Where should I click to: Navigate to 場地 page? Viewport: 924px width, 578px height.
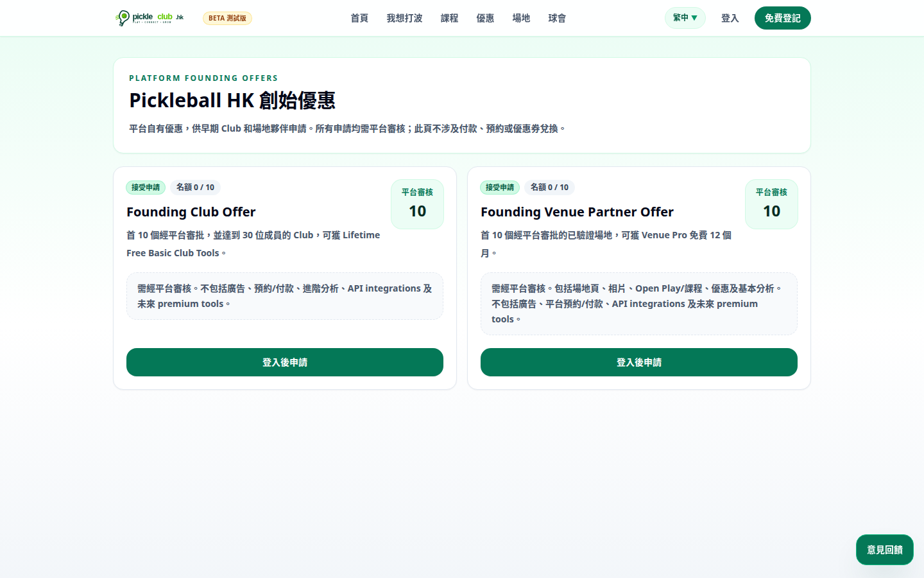521,18
